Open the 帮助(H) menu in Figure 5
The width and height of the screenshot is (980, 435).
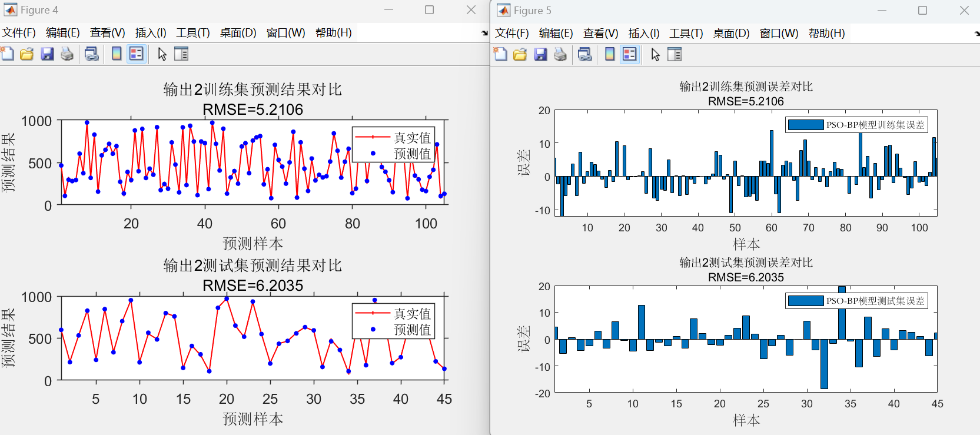pyautogui.click(x=827, y=34)
